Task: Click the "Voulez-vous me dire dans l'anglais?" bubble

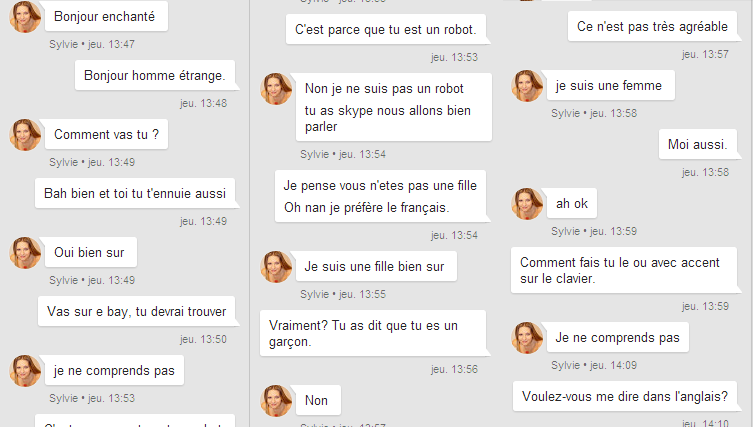Action: [x=625, y=396]
